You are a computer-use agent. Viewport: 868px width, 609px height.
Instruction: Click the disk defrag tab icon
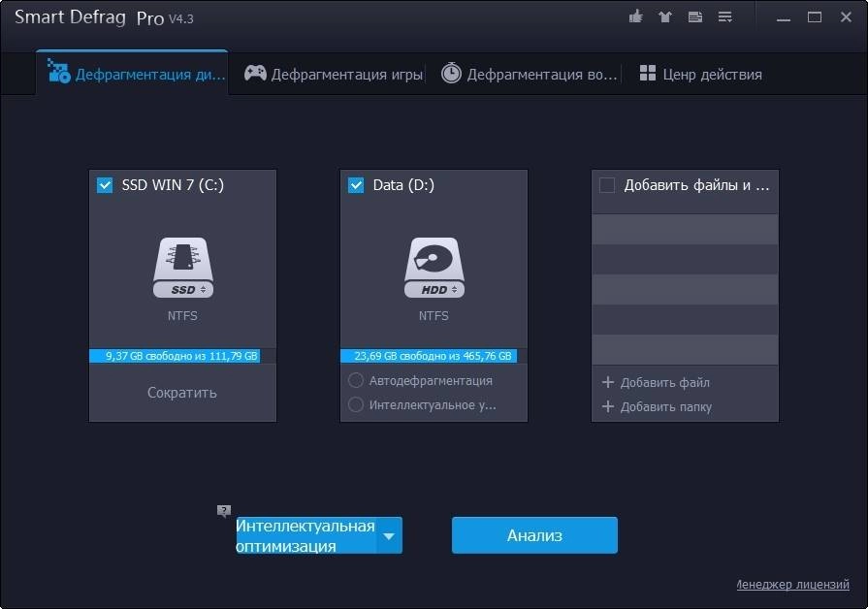click(x=59, y=71)
